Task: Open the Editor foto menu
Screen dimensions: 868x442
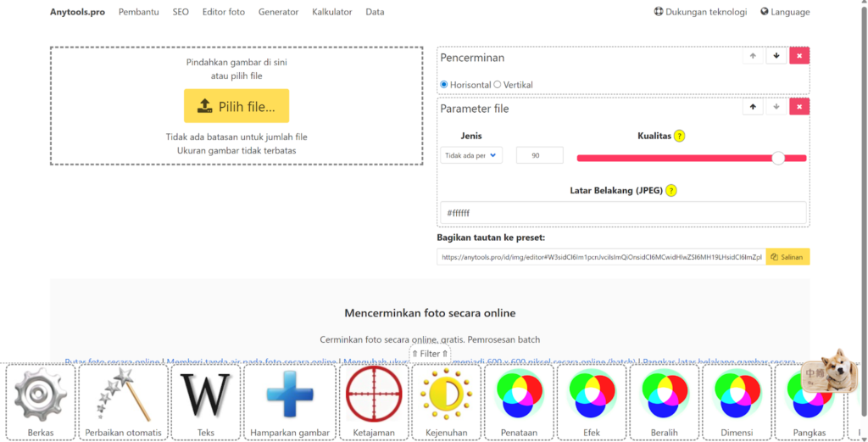Action: pyautogui.click(x=224, y=12)
